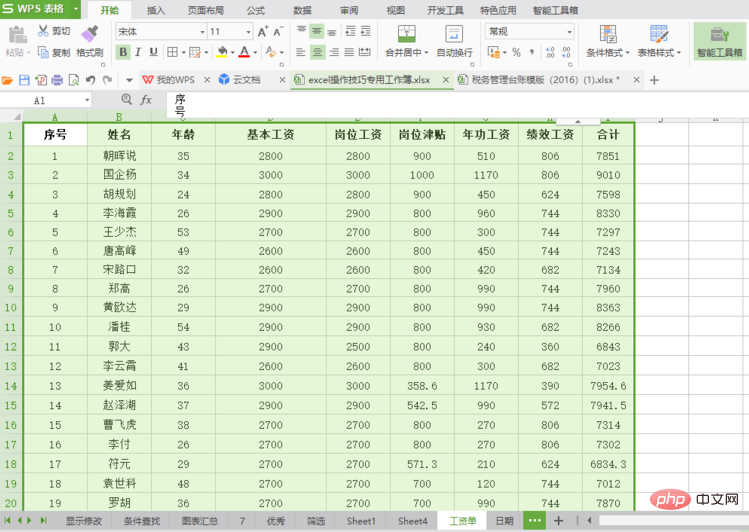
Task: Switch to the 数据 ribbon tab
Action: (x=302, y=10)
